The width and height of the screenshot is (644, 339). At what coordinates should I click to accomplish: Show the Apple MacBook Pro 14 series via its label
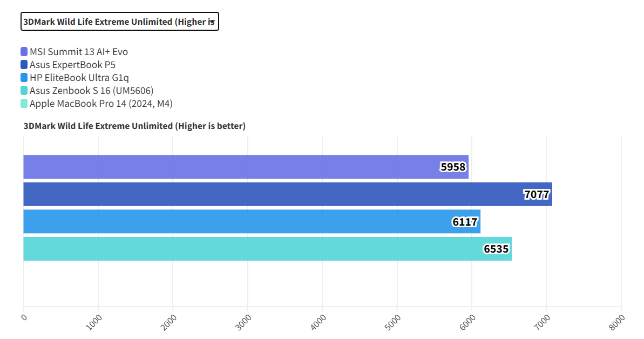click(x=101, y=104)
